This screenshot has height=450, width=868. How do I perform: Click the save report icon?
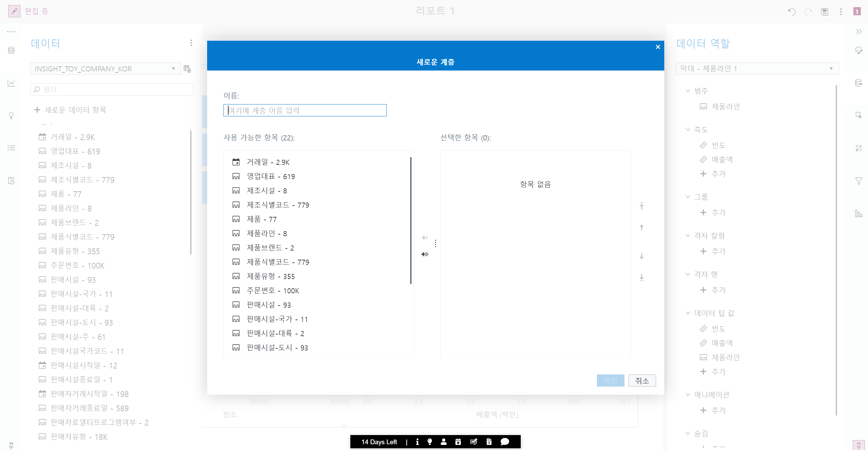click(824, 12)
